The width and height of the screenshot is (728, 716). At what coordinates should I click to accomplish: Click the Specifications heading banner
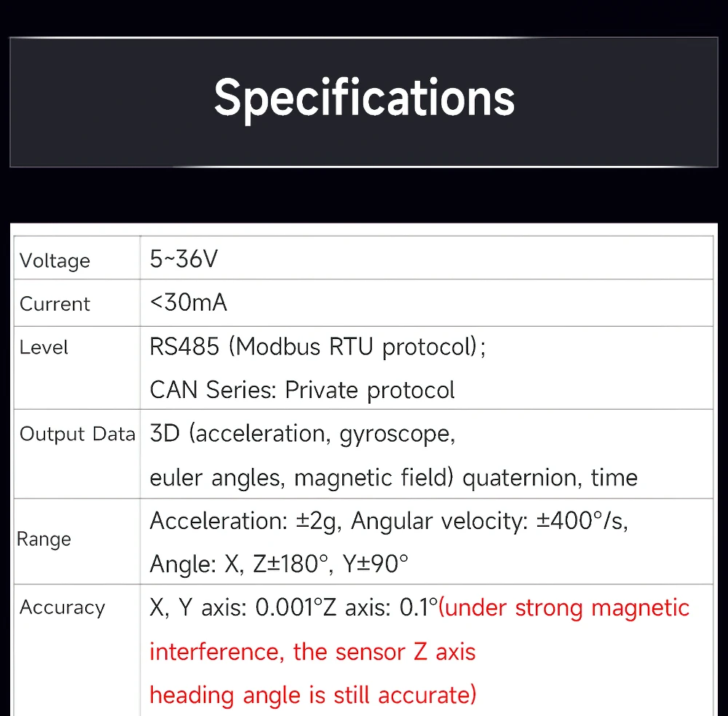pos(364,102)
